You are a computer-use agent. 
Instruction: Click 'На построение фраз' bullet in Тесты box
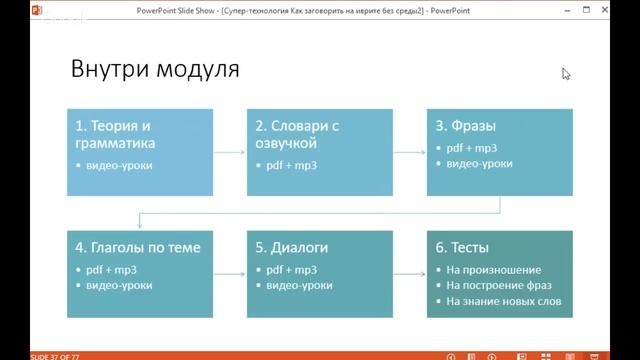click(x=499, y=285)
